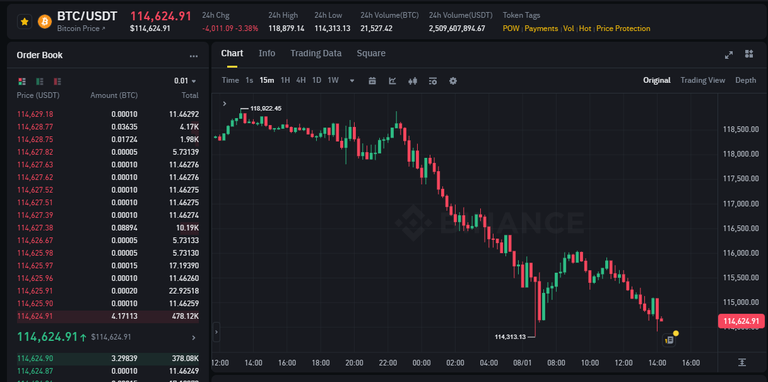Switch to Trading View chart mode
Image resolution: width=768 pixels, height=382 pixels.
[x=702, y=80]
